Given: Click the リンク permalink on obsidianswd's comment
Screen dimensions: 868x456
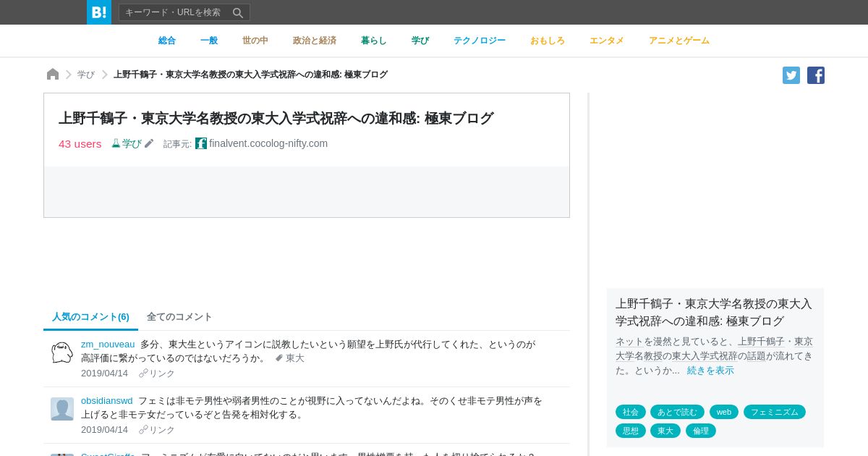Looking at the screenshot, I should (157, 430).
